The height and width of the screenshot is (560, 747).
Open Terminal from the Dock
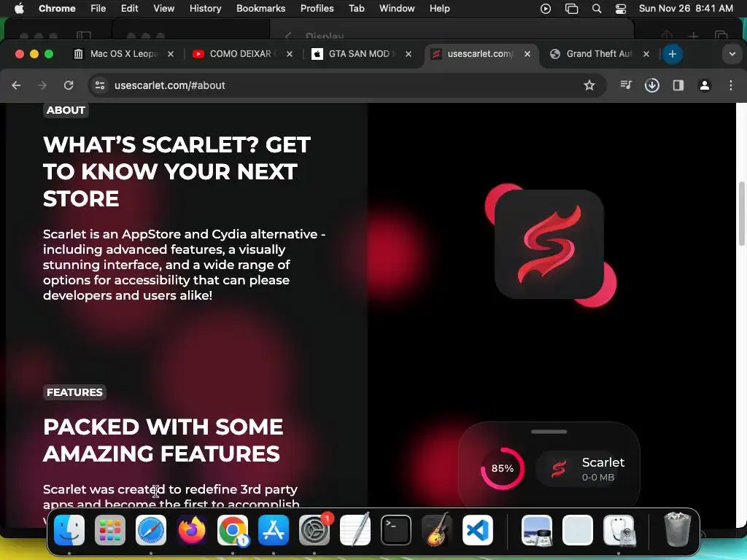pos(396,530)
